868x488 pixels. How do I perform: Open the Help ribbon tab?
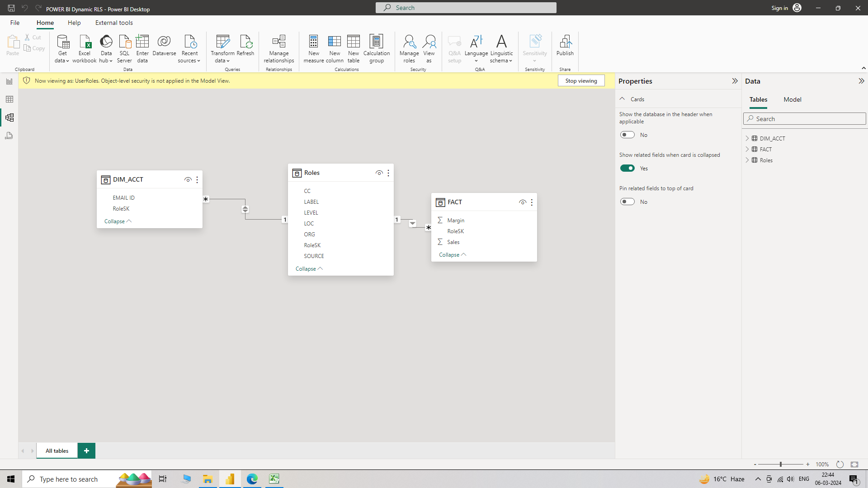coord(74,23)
